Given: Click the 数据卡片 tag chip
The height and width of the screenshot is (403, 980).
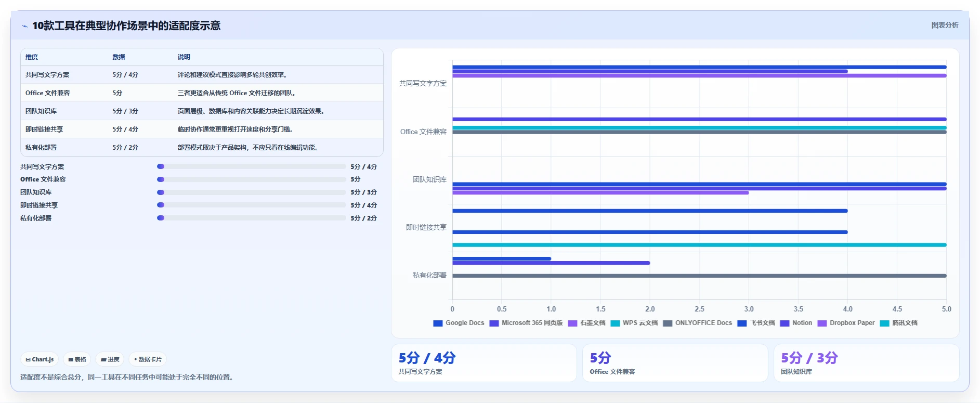Looking at the screenshot, I should [x=148, y=359].
